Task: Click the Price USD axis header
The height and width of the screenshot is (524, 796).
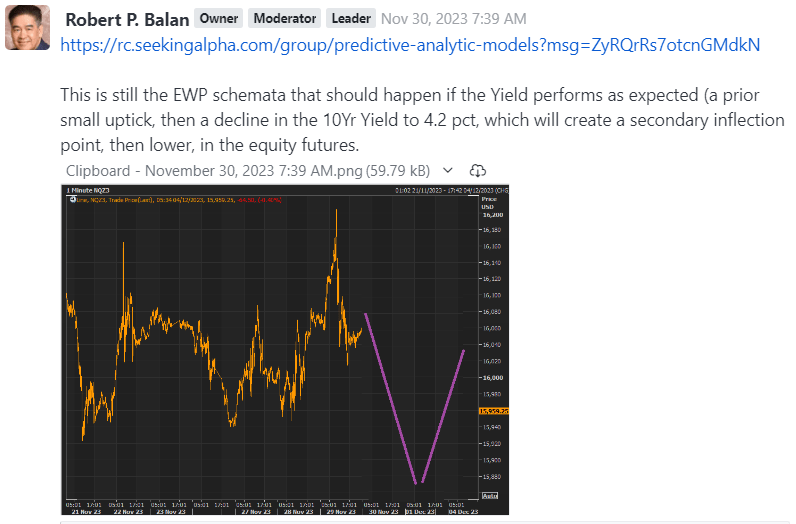Action: tap(488, 203)
